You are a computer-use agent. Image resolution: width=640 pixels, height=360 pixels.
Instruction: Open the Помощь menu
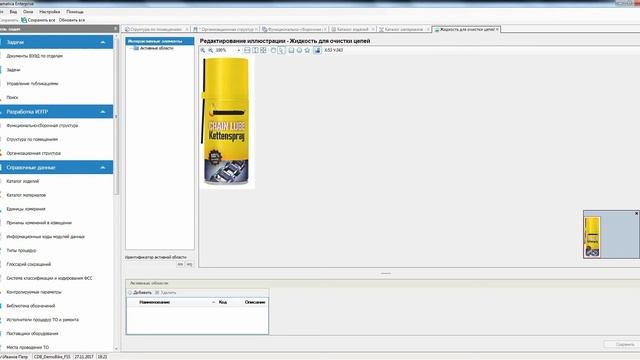click(x=75, y=12)
